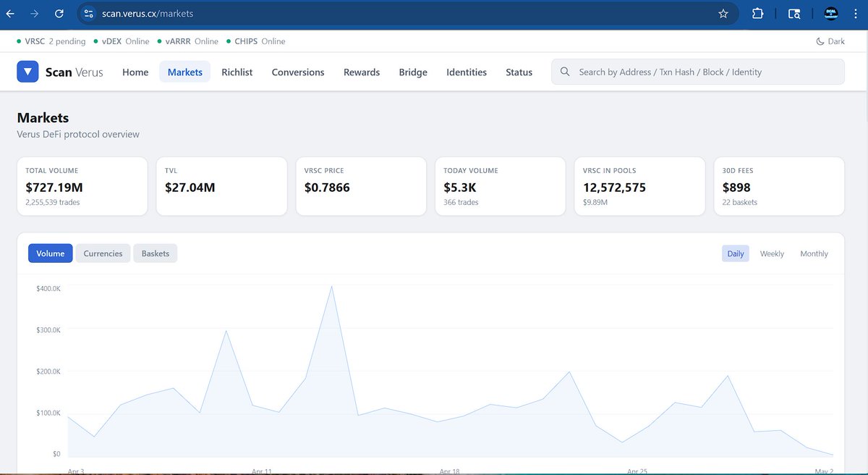Switch to the Baskets tab

(x=156, y=253)
